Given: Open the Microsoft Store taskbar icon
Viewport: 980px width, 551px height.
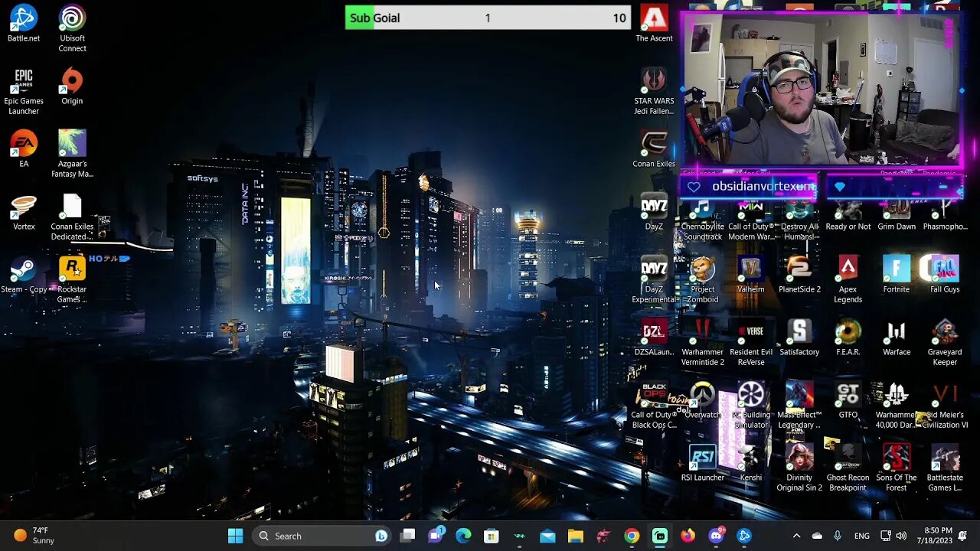Looking at the screenshot, I should coord(492,536).
